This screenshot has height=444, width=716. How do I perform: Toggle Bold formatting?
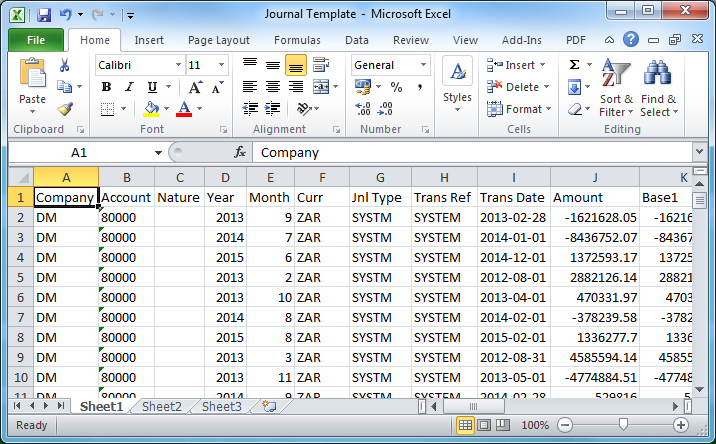[x=106, y=87]
